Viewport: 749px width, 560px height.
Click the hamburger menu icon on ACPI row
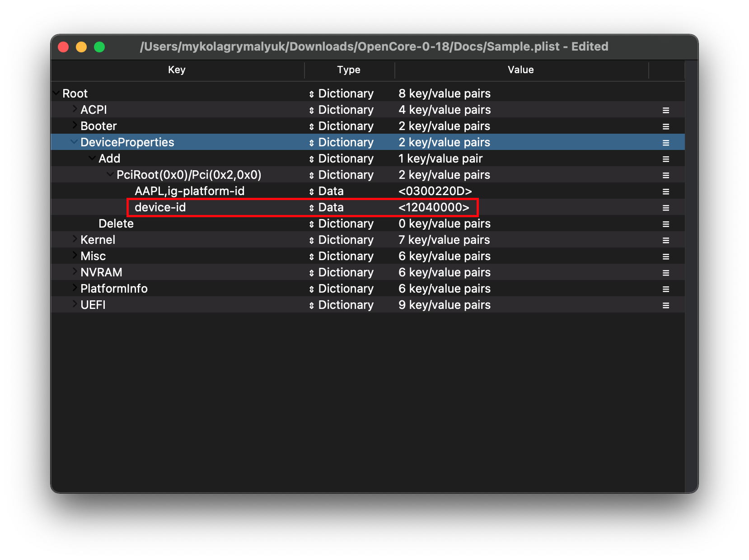665,110
